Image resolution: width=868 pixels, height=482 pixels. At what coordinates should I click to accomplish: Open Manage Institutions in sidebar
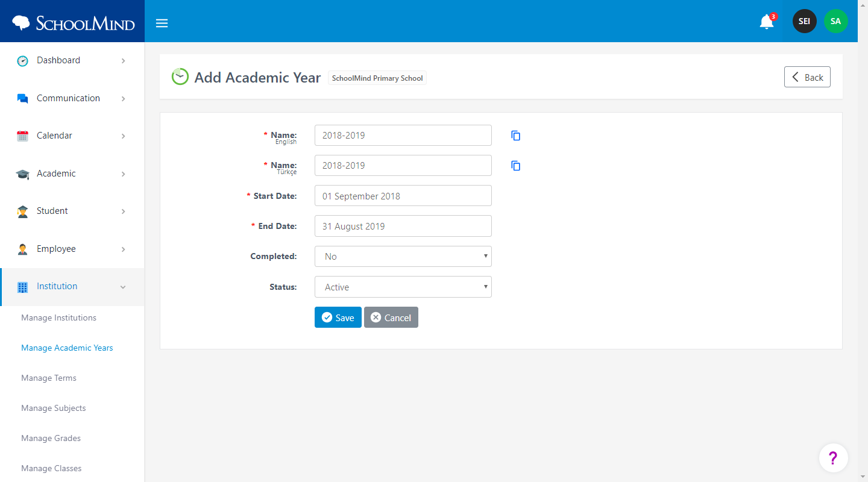pyautogui.click(x=58, y=318)
